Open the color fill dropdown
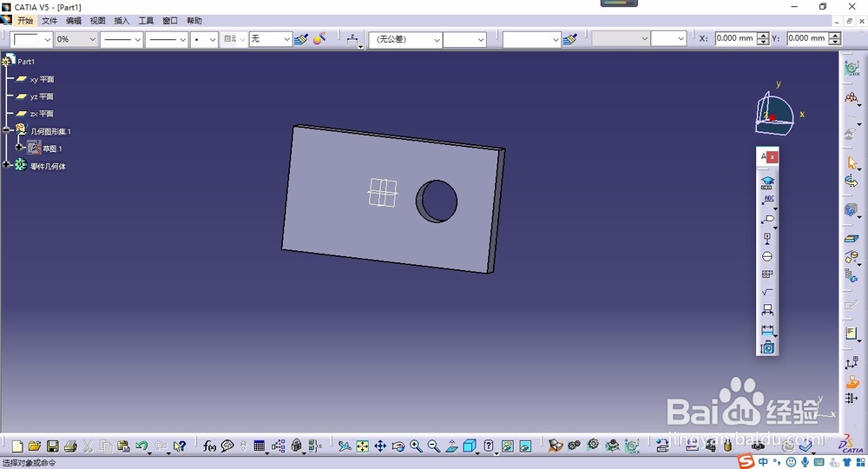The width and height of the screenshot is (868, 469). pyautogui.click(x=47, y=39)
